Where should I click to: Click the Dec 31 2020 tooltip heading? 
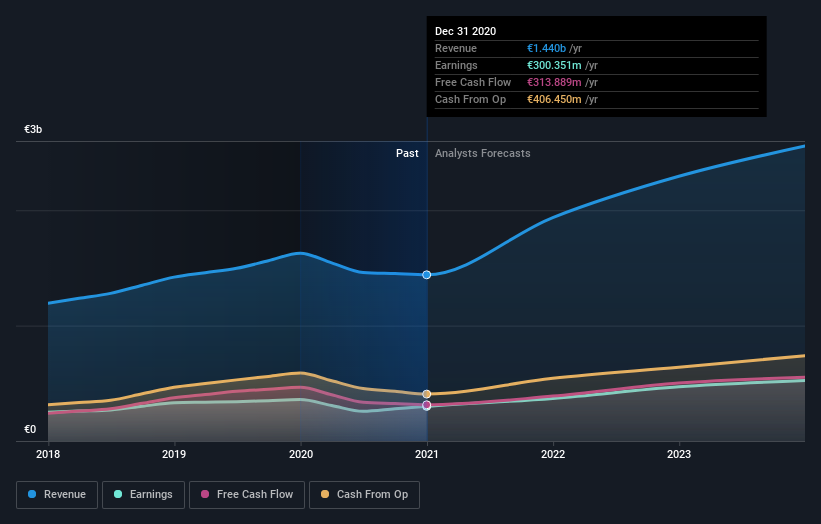point(465,31)
